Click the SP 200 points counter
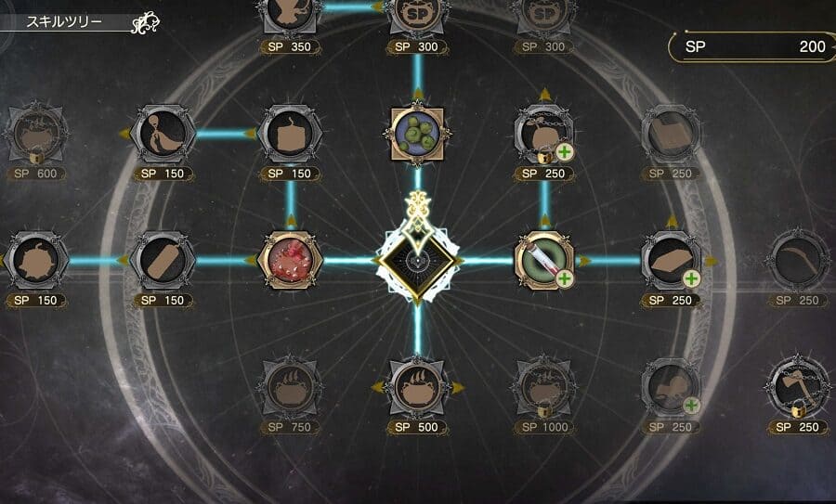The image size is (836, 504). click(x=751, y=47)
